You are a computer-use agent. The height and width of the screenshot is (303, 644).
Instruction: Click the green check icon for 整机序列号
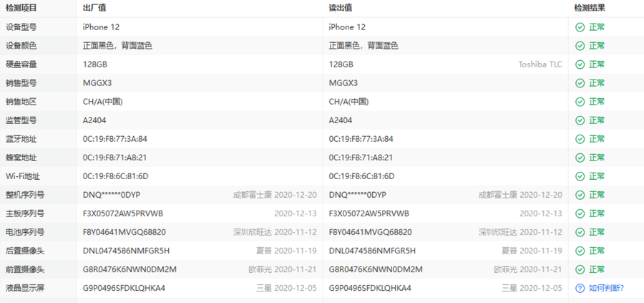[x=580, y=195]
